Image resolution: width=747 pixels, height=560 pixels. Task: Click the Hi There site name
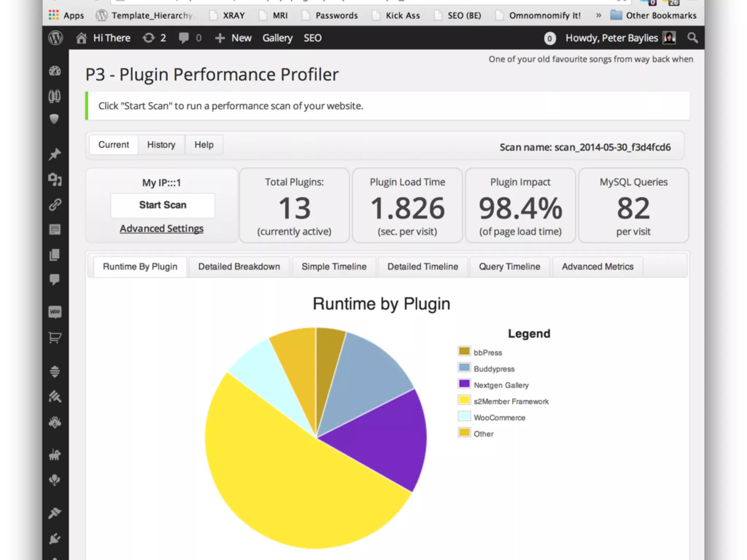click(x=112, y=38)
